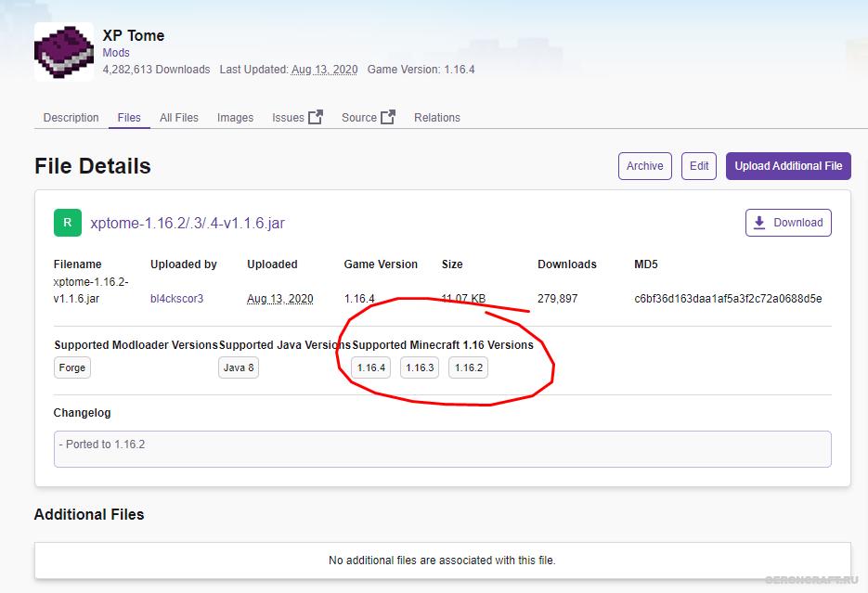Click the green R release badge

[67, 223]
